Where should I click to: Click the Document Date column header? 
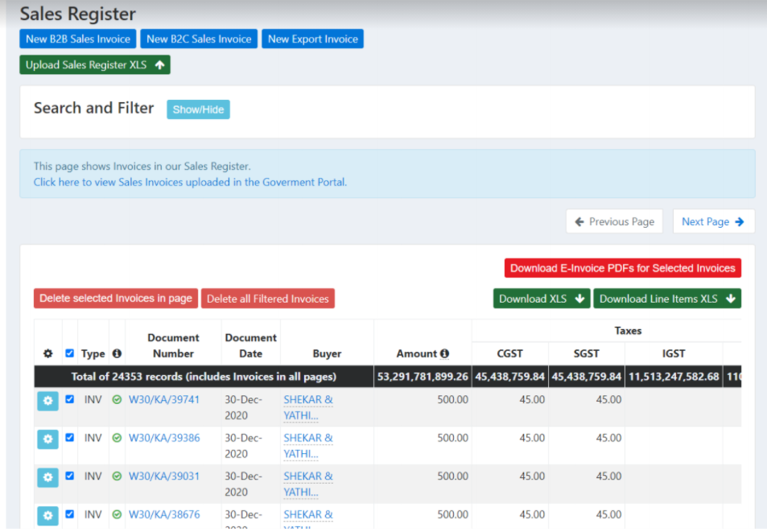pos(250,346)
